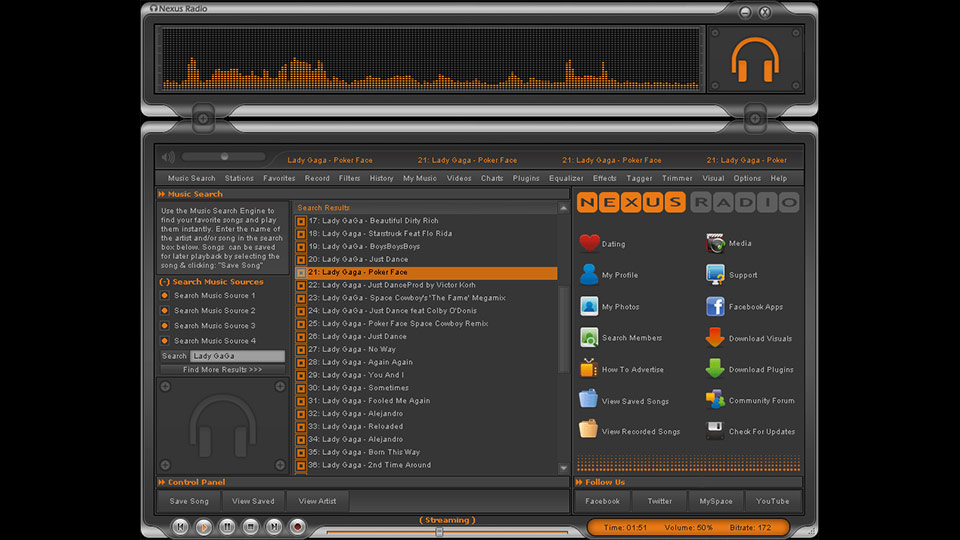Click the volume slider knob
Screen dimensions: 960x540
point(225,157)
